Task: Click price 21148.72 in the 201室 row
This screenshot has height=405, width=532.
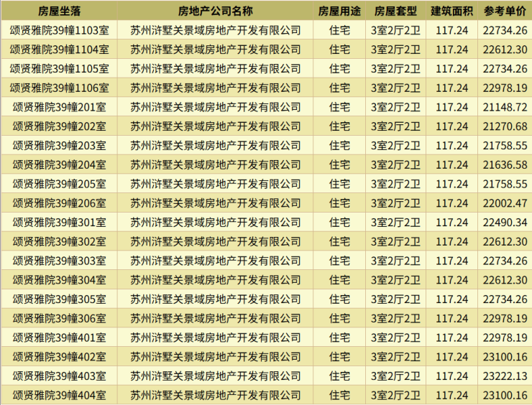Action: [x=505, y=108]
